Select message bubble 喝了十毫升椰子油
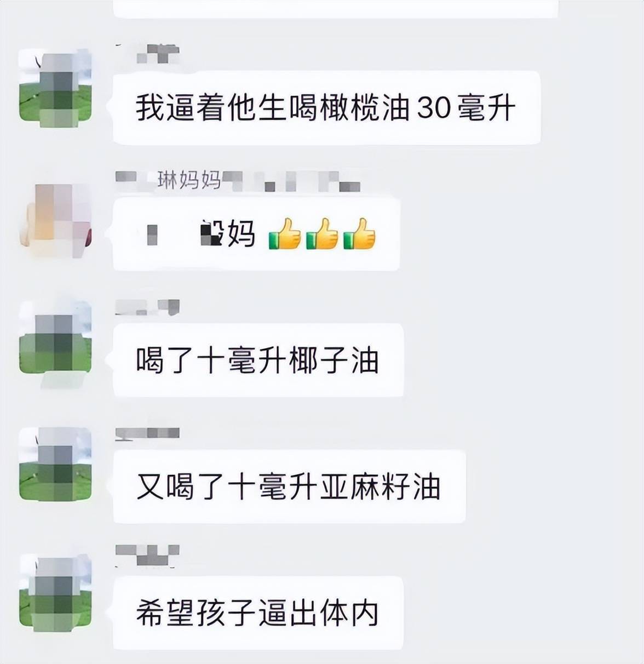This screenshot has width=644, height=664. click(258, 360)
